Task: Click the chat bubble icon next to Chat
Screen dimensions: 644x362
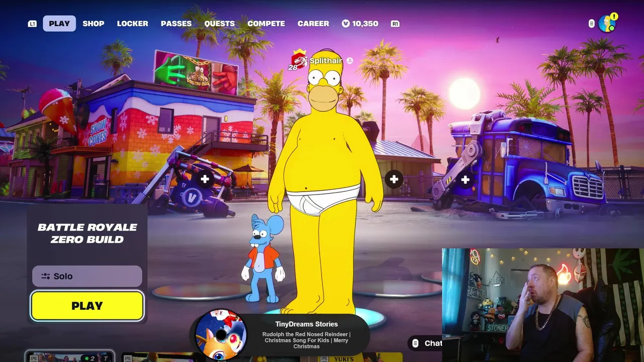Action: (415, 343)
